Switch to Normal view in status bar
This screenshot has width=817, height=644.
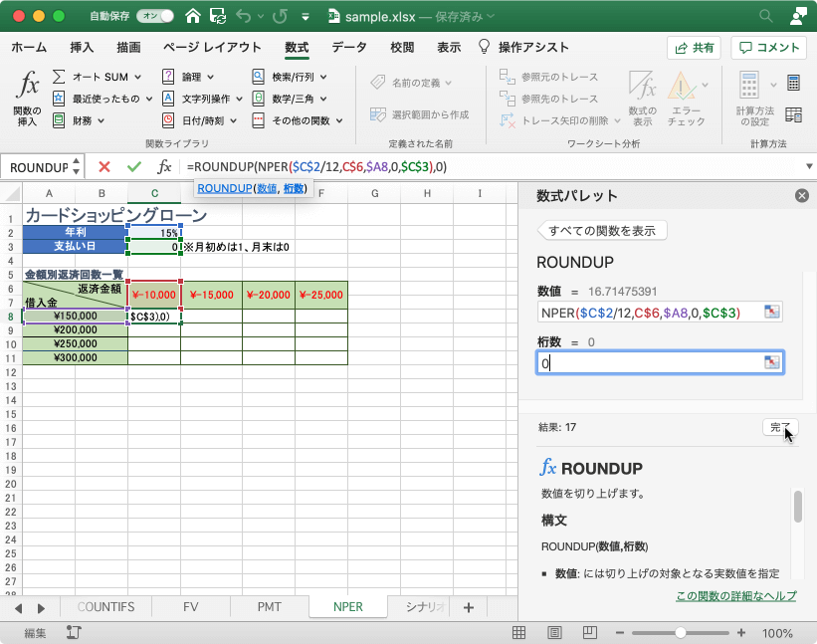[x=519, y=632]
